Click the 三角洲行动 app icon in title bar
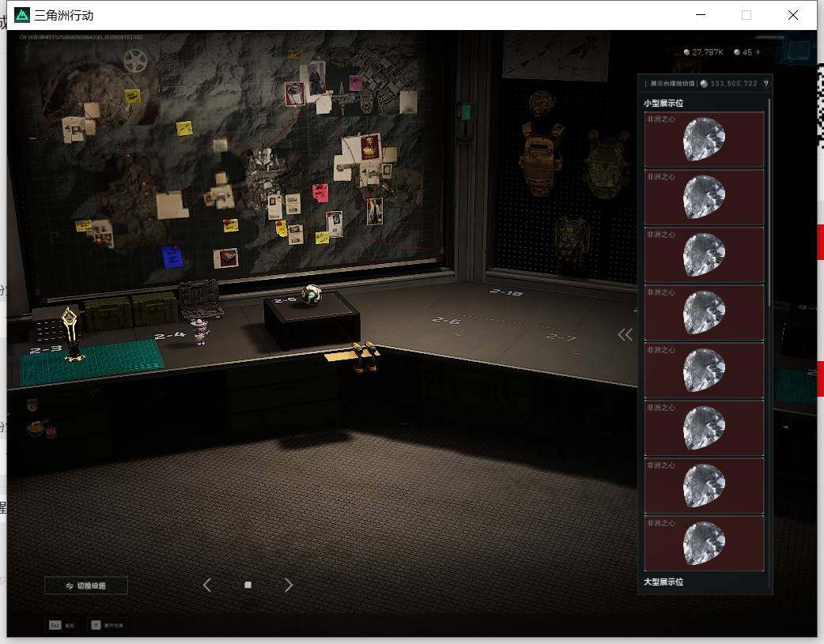The image size is (824, 644). click(x=22, y=15)
